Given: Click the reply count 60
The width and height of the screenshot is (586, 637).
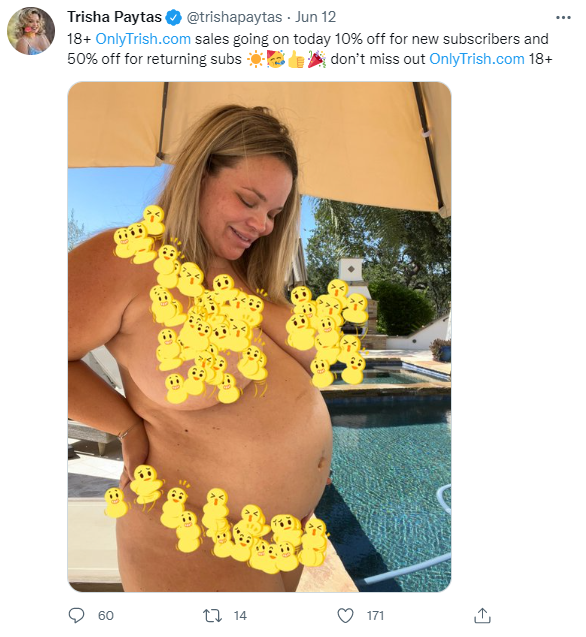Looking at the screenshot, I should click(x=106, y=615).
